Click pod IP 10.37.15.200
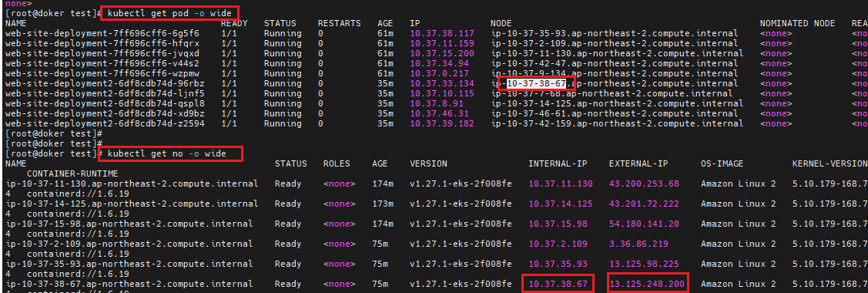The image size is (868, 293). 442,53
